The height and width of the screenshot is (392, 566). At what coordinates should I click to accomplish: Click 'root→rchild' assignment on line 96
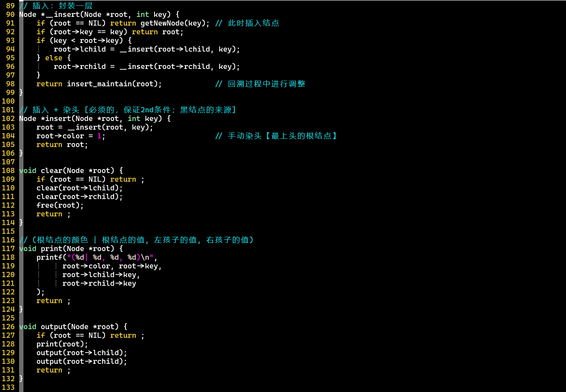click(x=80, y=66)
